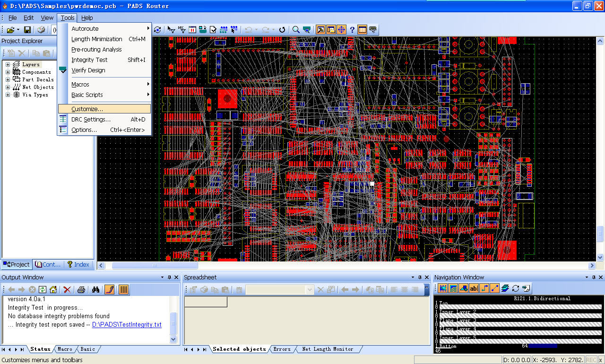The image size is (605, 364).
Task: Click the design canvas horizontal scrollbar thumb
Action: click(x=155, y=266)
